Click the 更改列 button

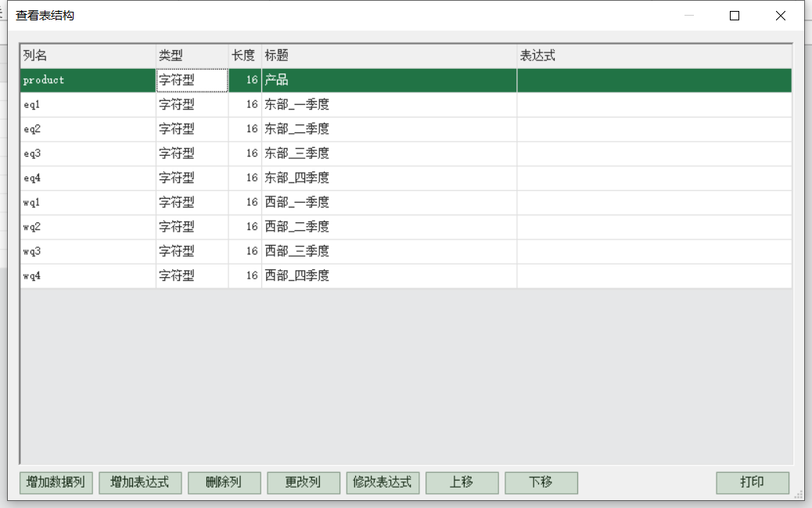[303, 483]
